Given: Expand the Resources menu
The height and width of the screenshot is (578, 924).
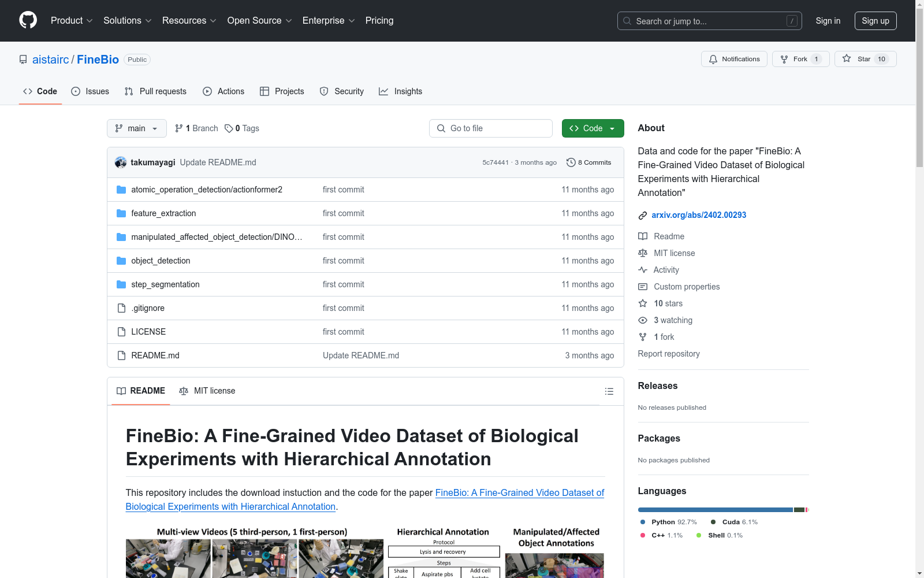Looking at the screenshot, I should (189, 20).
